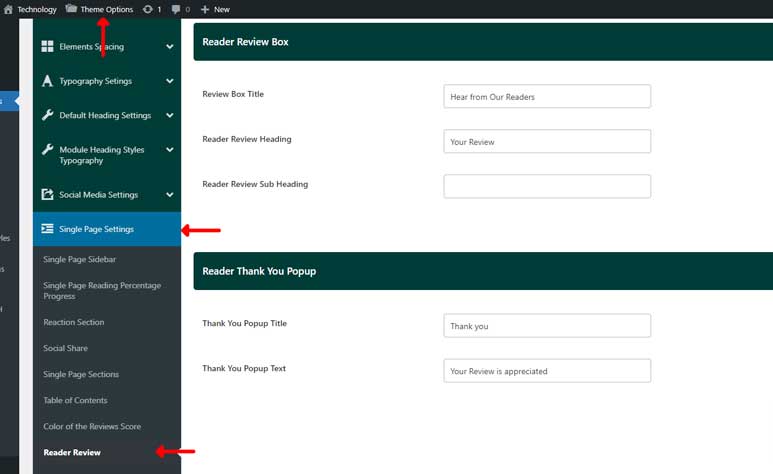The width and height of the screenshot is (773, 474).
Task: Click the Review Box Title field
Action: click(547, 96)
